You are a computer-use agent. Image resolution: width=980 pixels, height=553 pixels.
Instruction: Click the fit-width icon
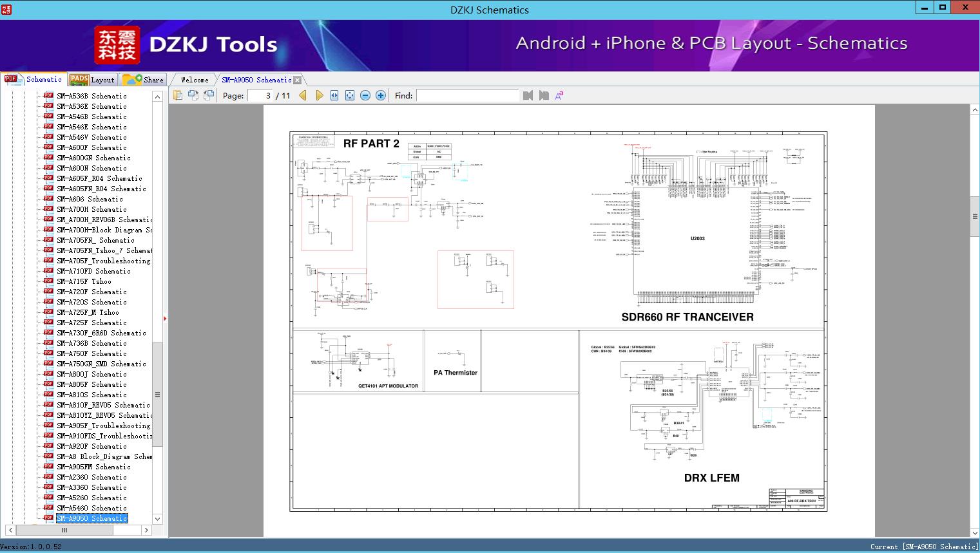(334, 95)
